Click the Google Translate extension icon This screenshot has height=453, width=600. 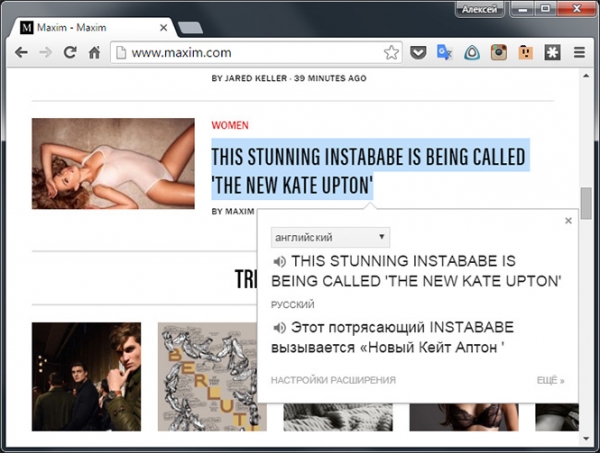[446, 52]
